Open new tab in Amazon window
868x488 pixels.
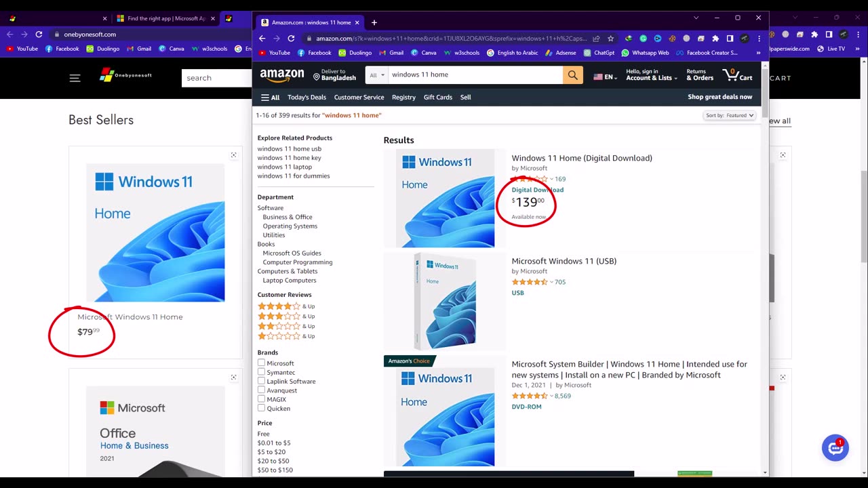point(374,22)
